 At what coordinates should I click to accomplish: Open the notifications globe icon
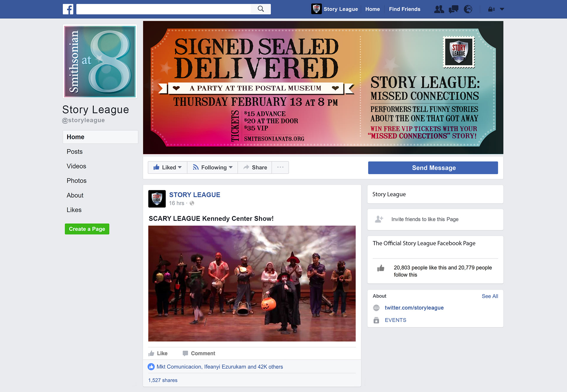pyautogui.click(x=468, y=9)
